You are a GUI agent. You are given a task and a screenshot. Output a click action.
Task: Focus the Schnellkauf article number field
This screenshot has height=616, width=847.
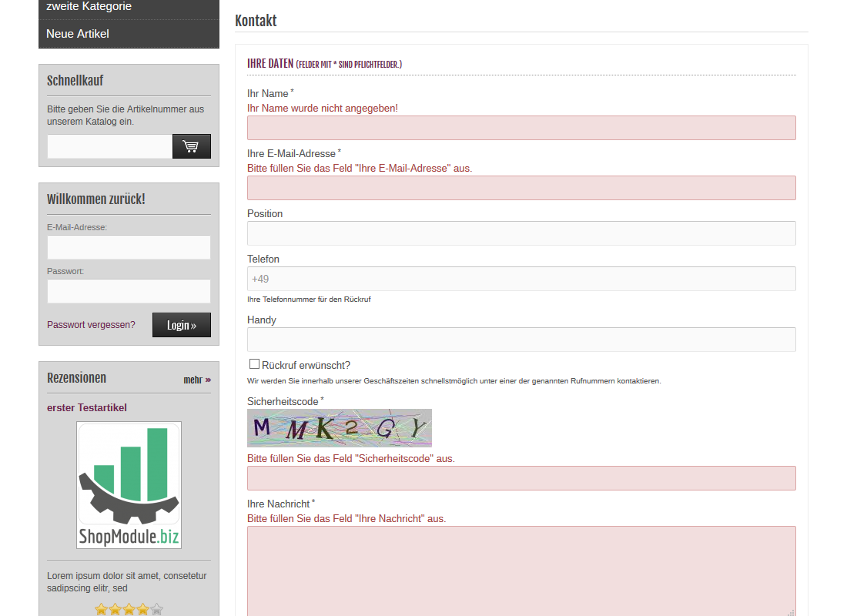[109, 146]
